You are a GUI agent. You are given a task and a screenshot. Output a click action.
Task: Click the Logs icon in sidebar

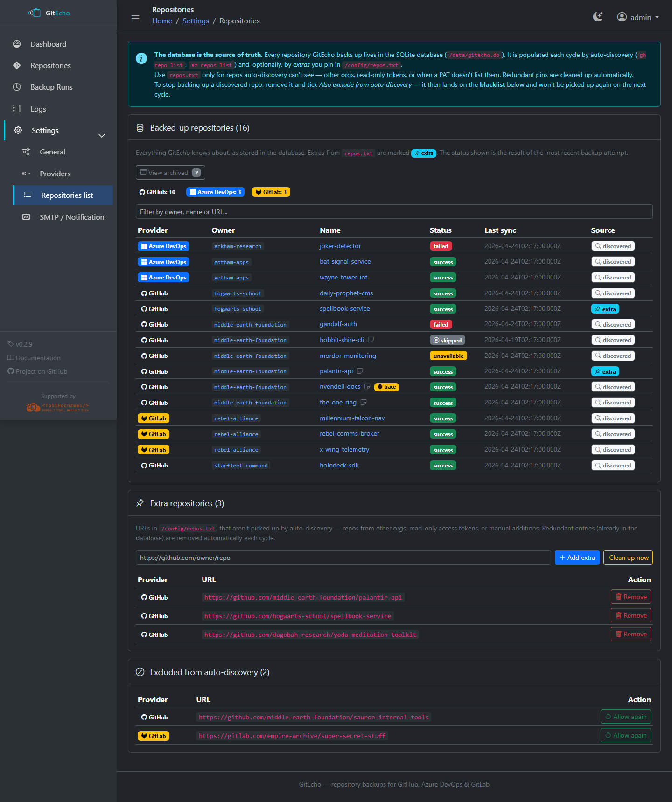(x=17, y=109)
